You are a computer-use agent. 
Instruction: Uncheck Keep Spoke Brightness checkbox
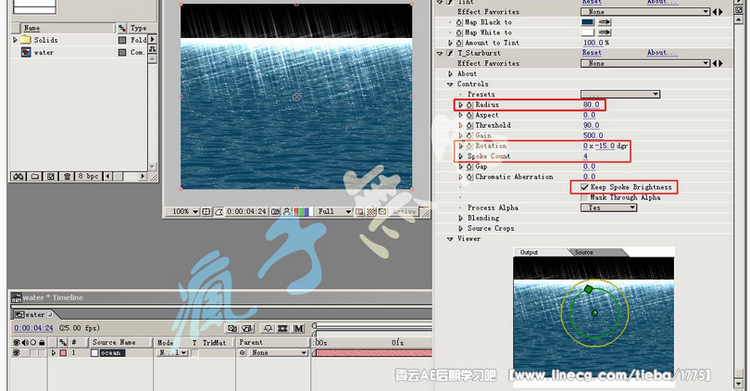[585, 187]
